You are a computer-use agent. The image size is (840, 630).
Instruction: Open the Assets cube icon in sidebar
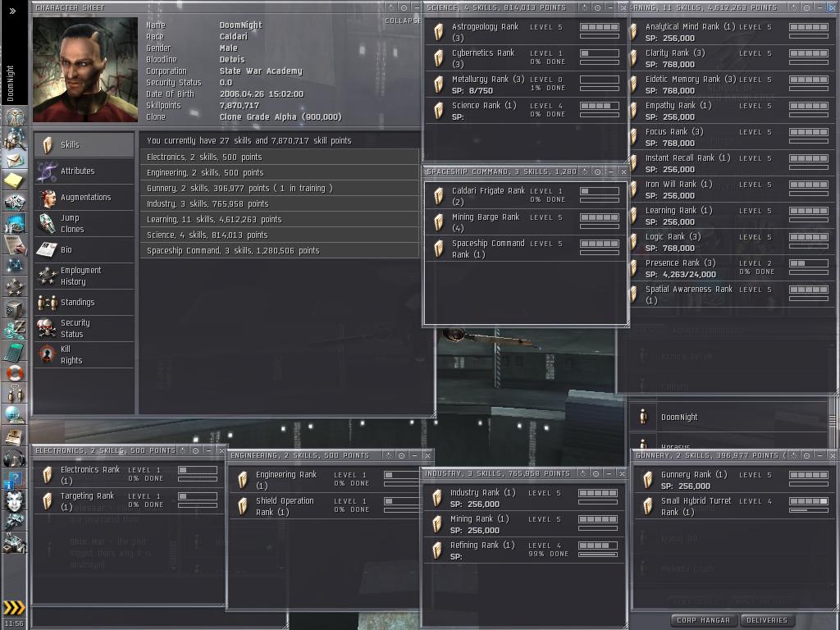[x=14, y=308]
